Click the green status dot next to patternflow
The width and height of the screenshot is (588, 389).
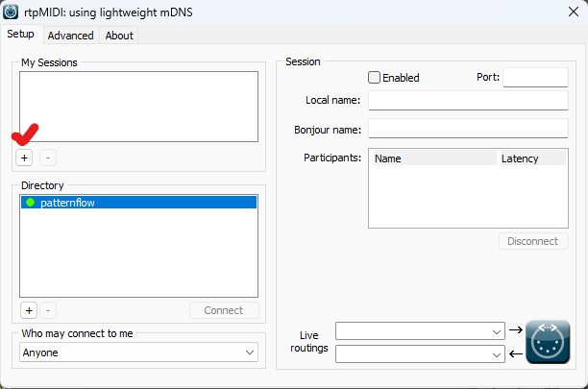coord(31,203)
